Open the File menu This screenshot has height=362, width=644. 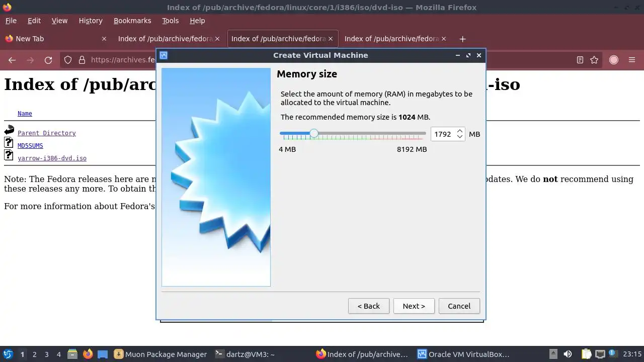pos(11,21)
